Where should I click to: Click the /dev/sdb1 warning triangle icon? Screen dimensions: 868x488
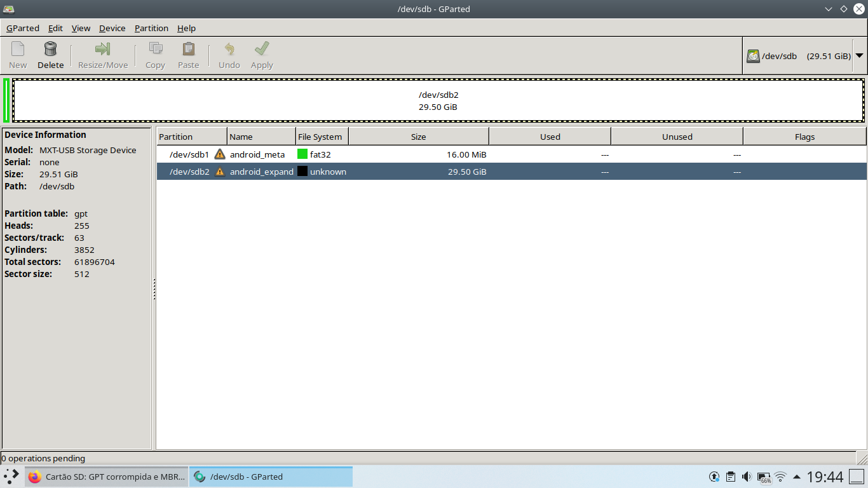pyautogui.click(x=220, y=154)
